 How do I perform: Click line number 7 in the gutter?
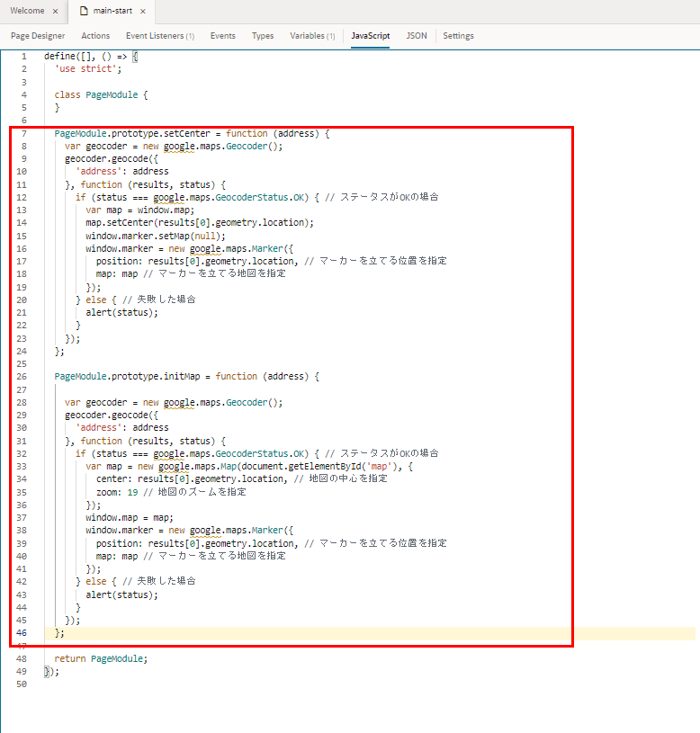pos(23,134)
